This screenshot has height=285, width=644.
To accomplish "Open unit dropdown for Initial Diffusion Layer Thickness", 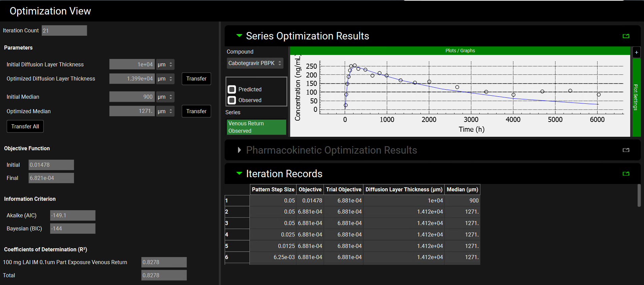I will click(165, 64).
